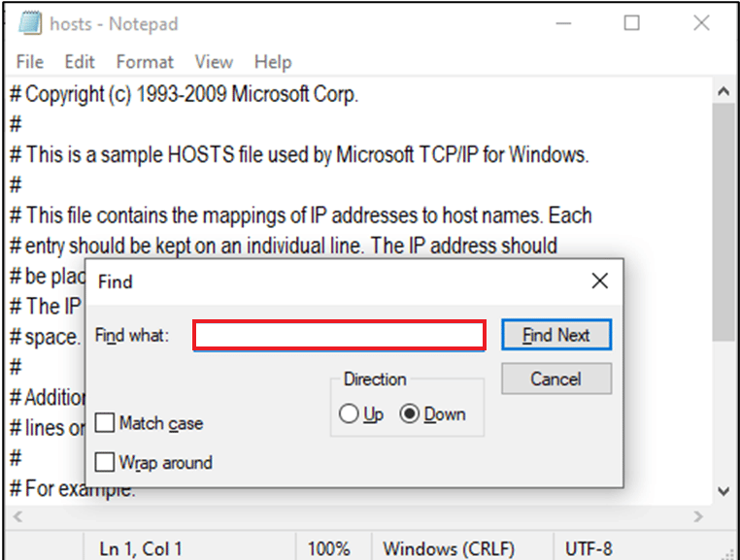Click the vertical scrollbar thumb
This screenshot has width=740, height=560.
click(723, 221)
